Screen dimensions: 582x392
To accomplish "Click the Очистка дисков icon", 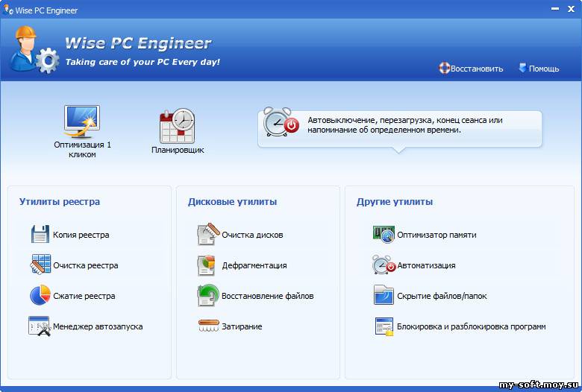I will coord(208,234).
